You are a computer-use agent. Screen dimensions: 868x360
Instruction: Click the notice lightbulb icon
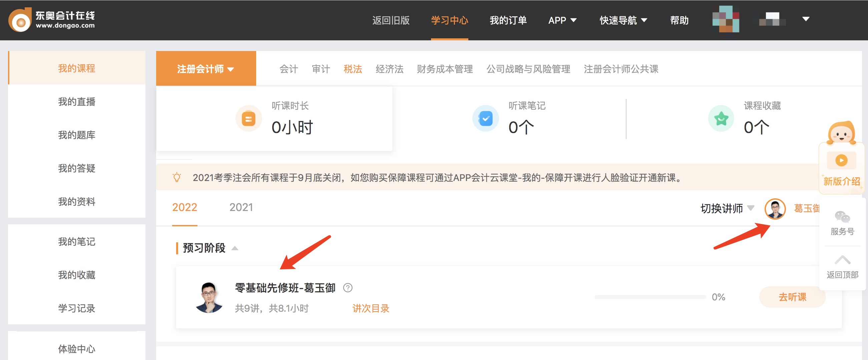[176, 177]
